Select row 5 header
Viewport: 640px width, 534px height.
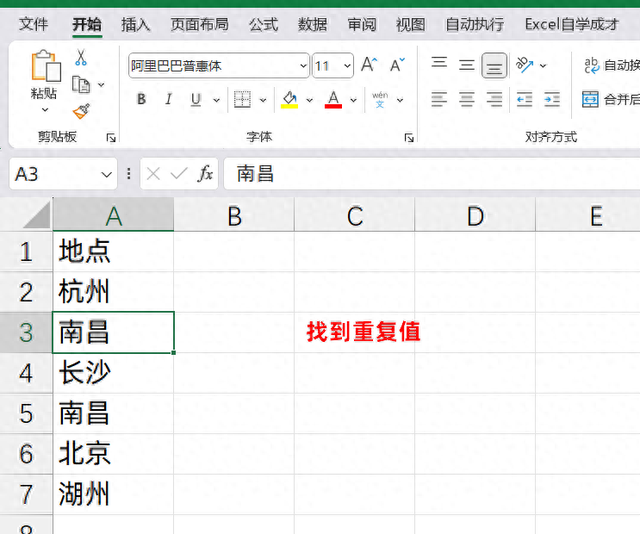click(26, 414)
